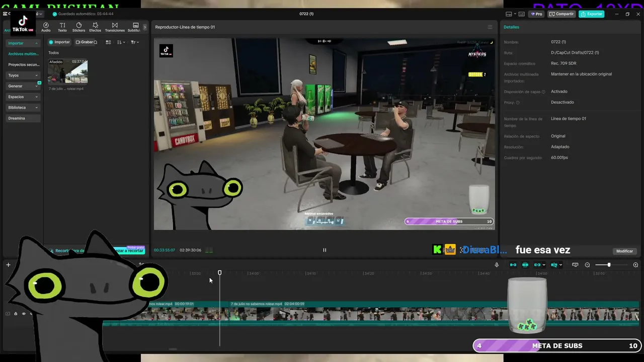Adjust the timeline zoom slider handle
Screen dimensions: 644x362
[609, 265]
